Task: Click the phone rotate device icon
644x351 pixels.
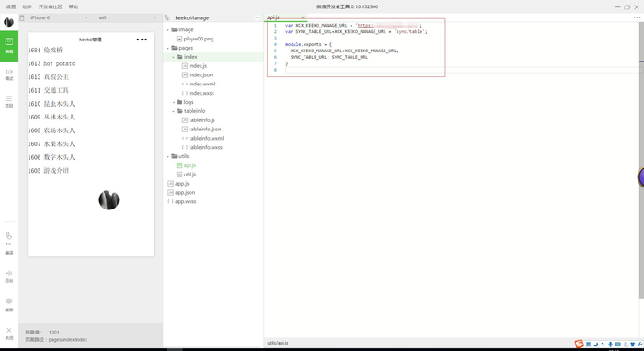Action: tap(22, 17)
